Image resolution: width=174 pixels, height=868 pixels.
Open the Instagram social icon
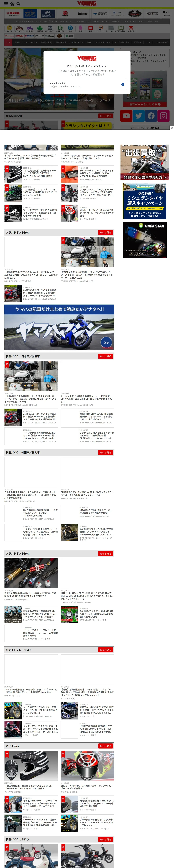[164, 116]
